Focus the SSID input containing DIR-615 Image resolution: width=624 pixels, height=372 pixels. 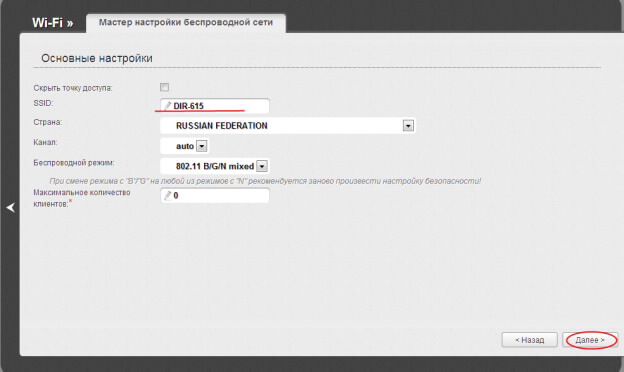(x=215, y=106)
